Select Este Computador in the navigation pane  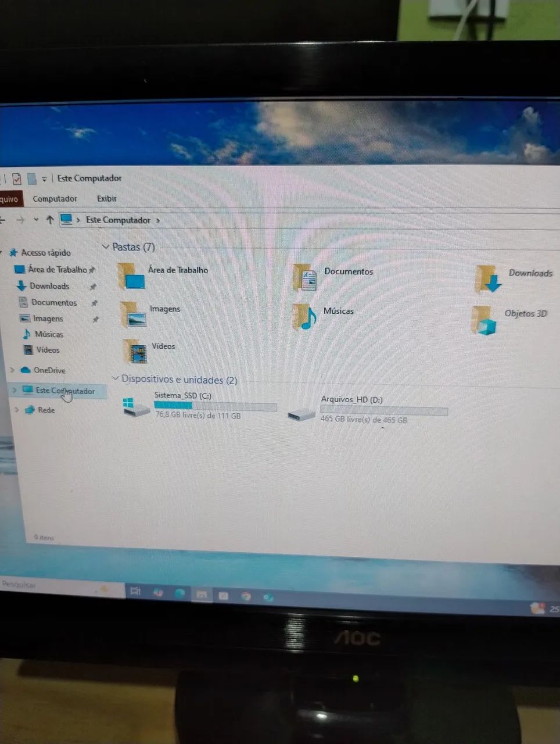click(65, 391)
